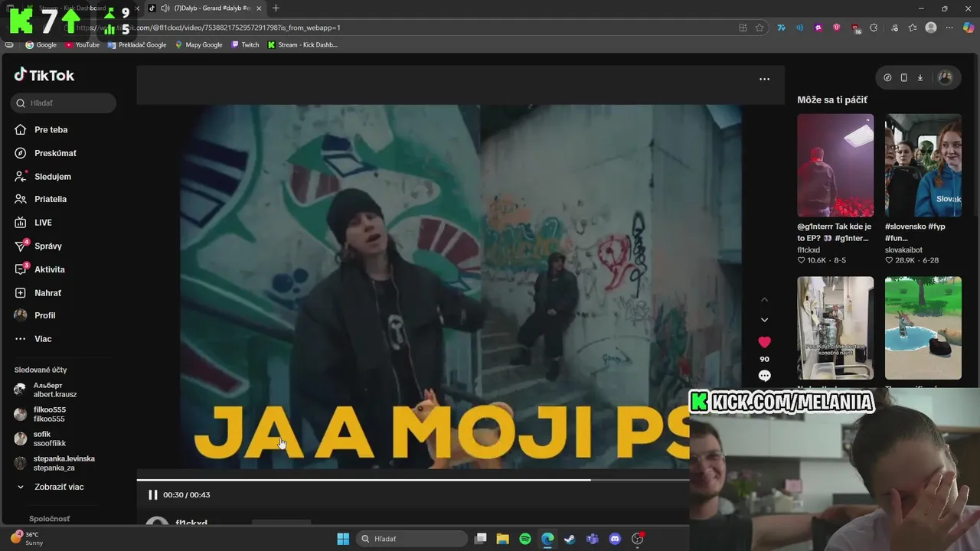Click the download icon in top-right pill

(920, 77)
